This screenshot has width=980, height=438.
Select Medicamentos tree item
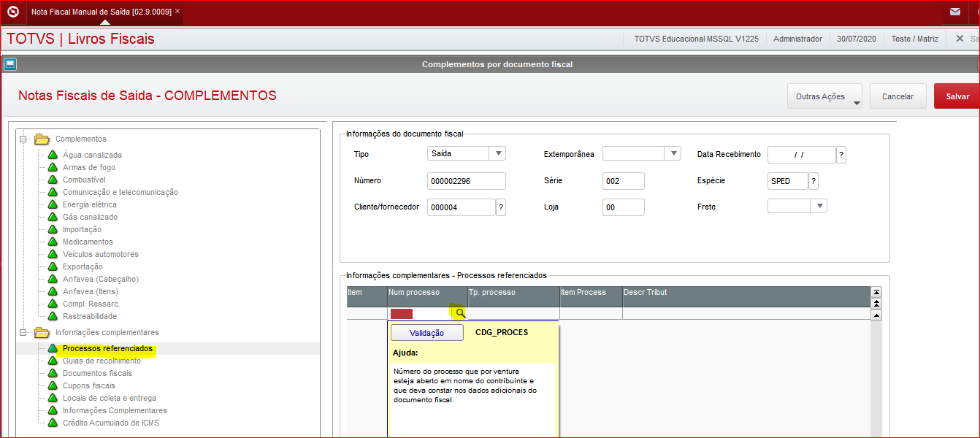tap(88, 242)
